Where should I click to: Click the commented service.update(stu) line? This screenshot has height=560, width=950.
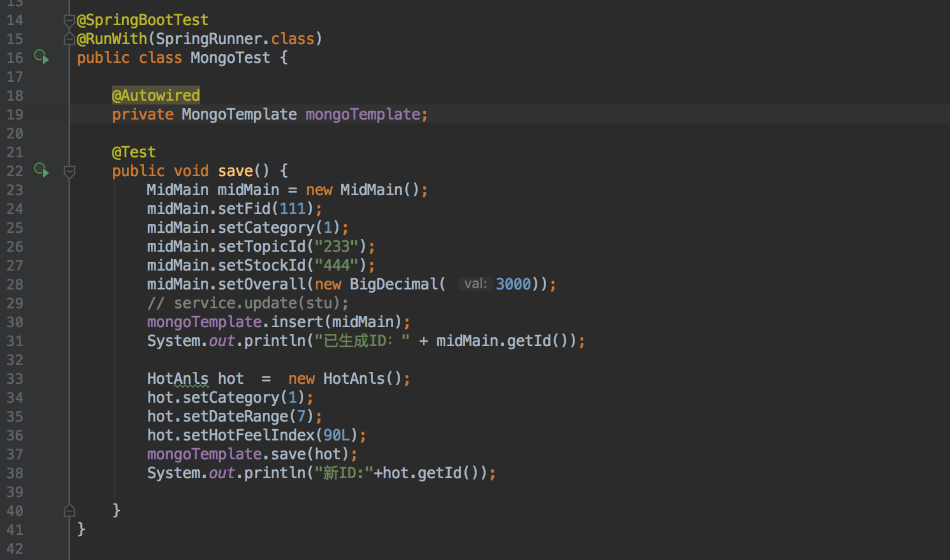248,303
